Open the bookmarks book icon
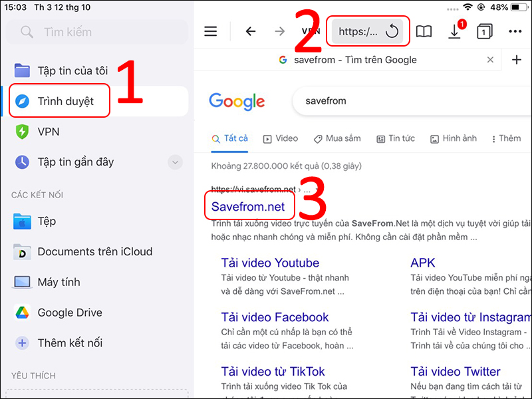Screen dimensions: 532x399 [424, 31]
